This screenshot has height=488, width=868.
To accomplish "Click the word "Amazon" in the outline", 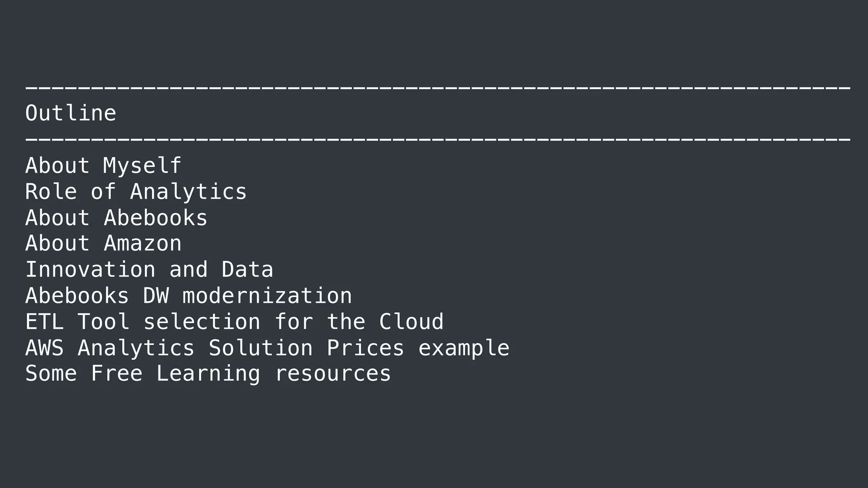I will [x=142, y=244].
